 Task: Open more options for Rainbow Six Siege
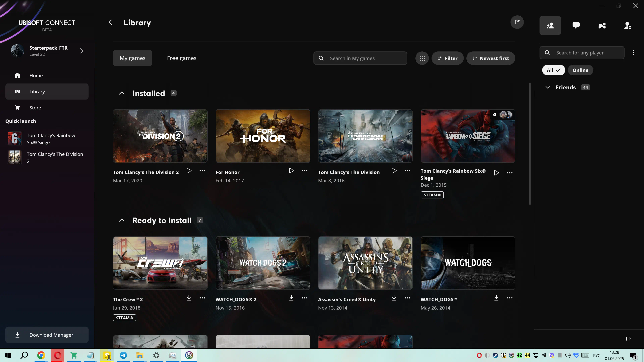point(510,173)
